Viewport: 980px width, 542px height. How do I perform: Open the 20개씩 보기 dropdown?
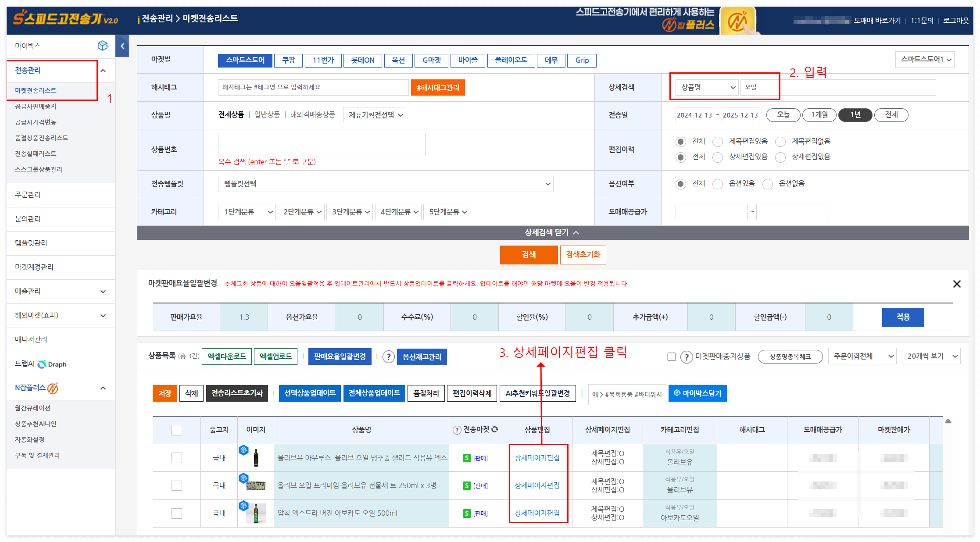click(x=931, y=356)
